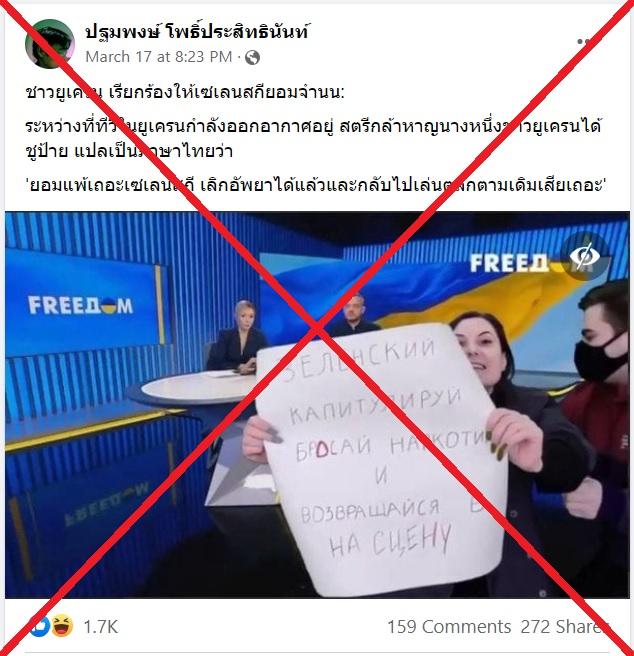
Task: Click the blonde female anchor at desk
Action: pos(239,336)
